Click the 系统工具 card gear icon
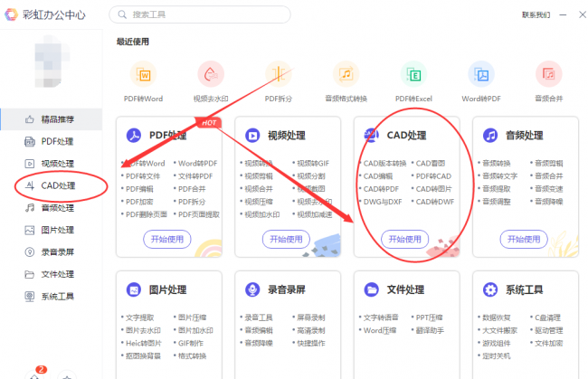Viewport: 588px width, 379px height. [490, 289]
